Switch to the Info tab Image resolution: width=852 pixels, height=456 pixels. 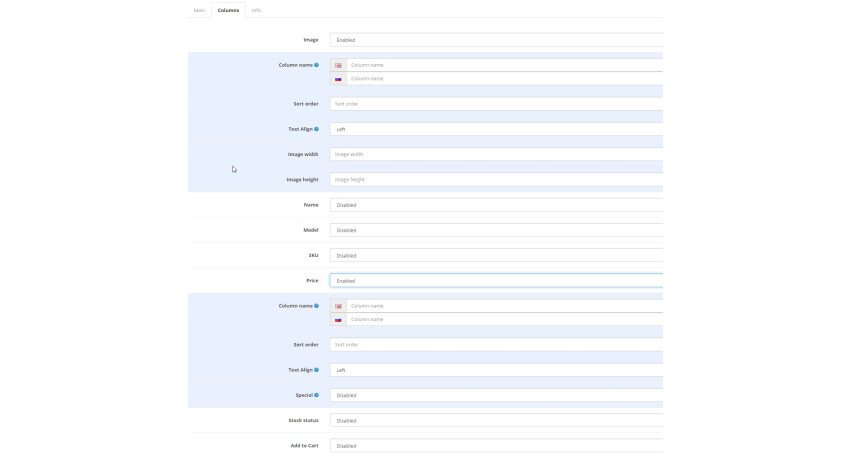point(256,10)
